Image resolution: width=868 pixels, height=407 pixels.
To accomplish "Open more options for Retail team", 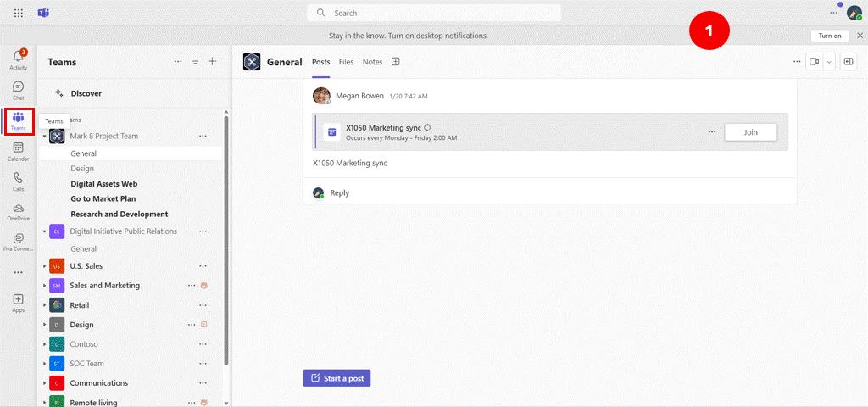I will (203, 305).
